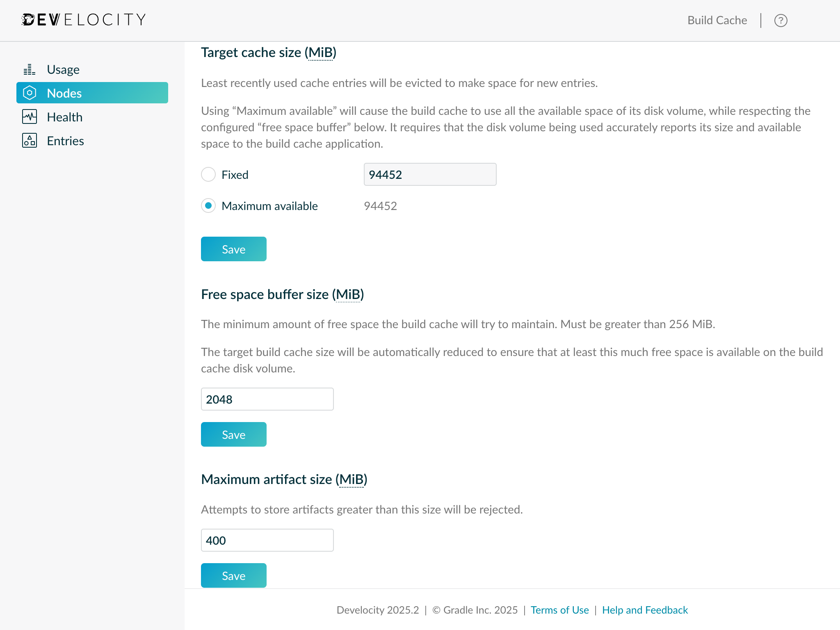
Task: Go to Build Cache in the top bar
Action: (717, 20)
